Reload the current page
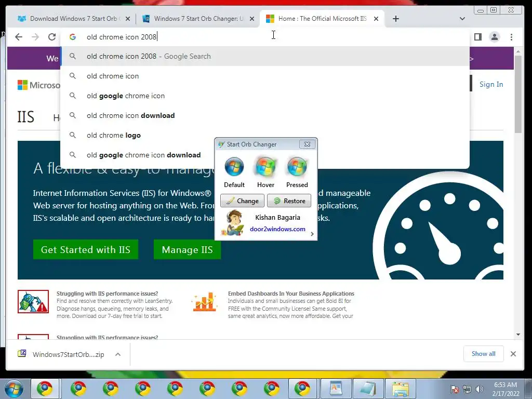532x399 pixels. tap(52, 37)
